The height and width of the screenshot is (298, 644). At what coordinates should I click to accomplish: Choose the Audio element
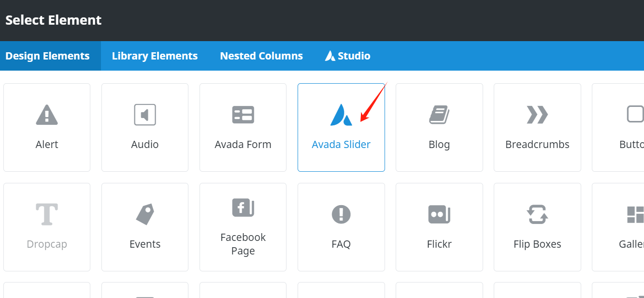pyautogui.click(x=144, y=127)
